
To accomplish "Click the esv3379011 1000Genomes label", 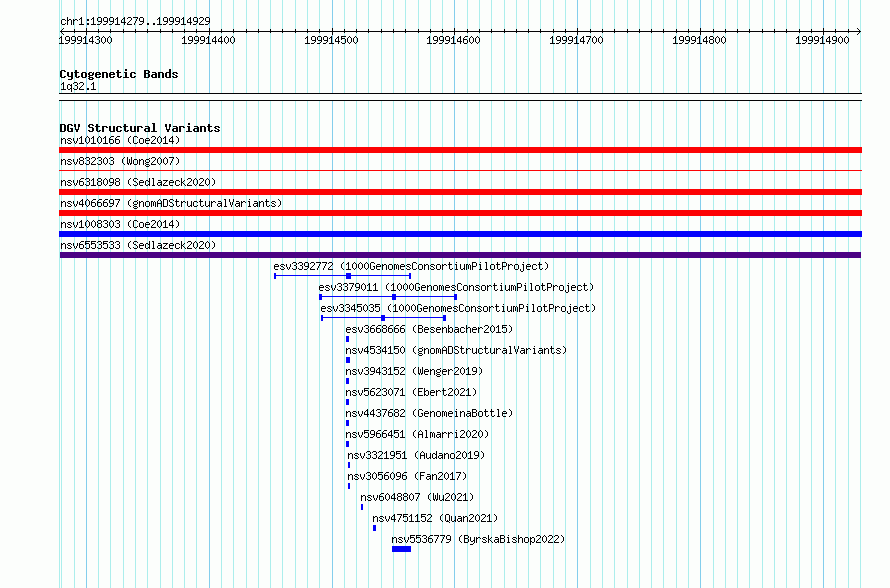I will (x=456, y=287).
